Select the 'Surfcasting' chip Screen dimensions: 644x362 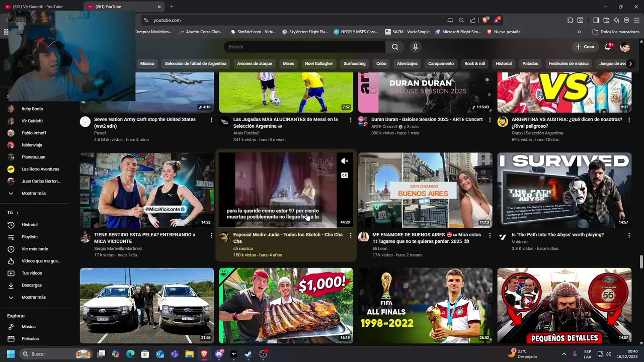tap(355, 64)
